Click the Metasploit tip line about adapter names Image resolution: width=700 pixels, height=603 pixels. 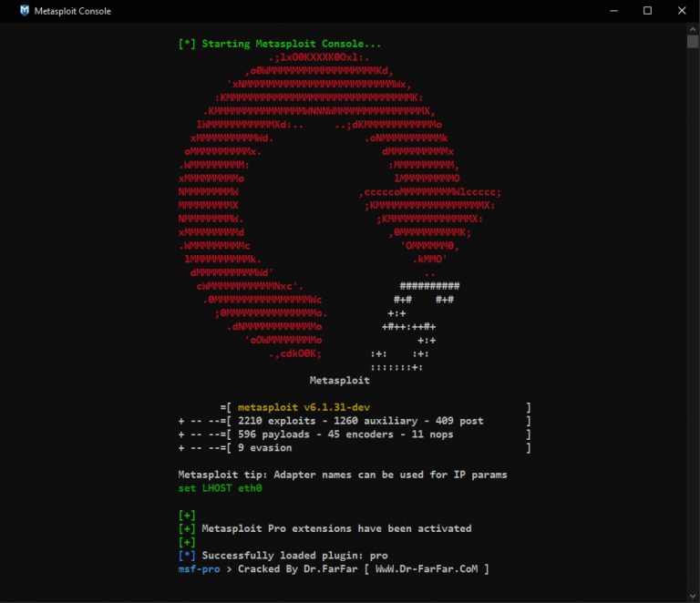pos(343,475)
